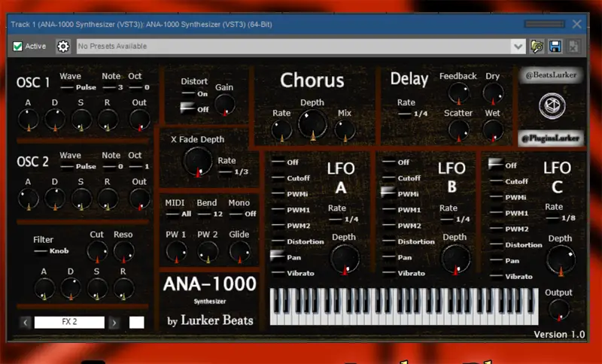Click the No Presets Available preset field
Image resolution: width=602 pixels, height=364 pixels.
point(293,47)
